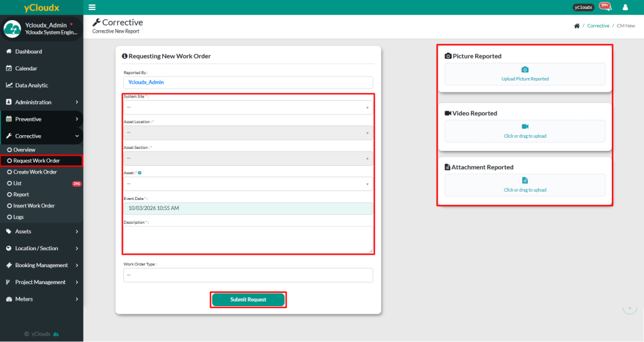Click the Corrective breadcrumb link

[598, 26]
